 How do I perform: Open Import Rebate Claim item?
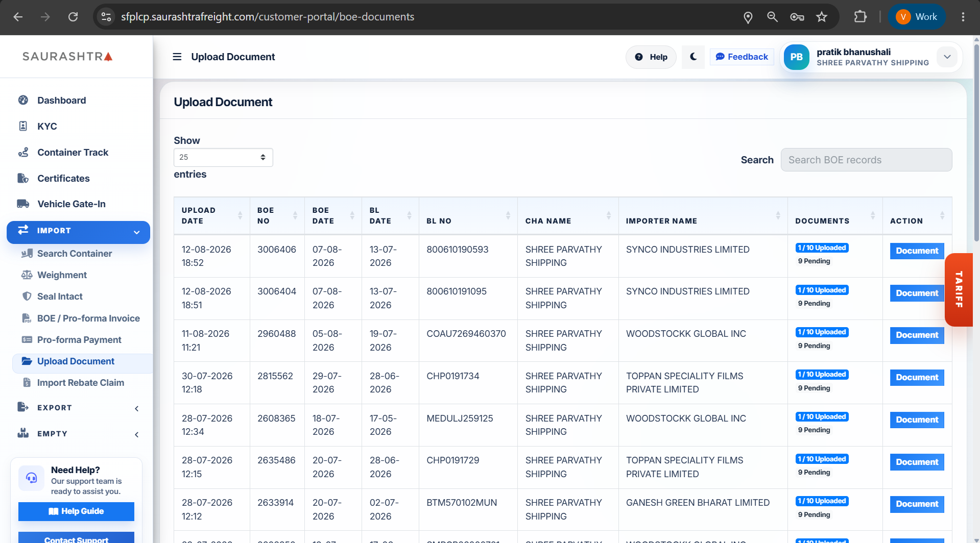80,383
